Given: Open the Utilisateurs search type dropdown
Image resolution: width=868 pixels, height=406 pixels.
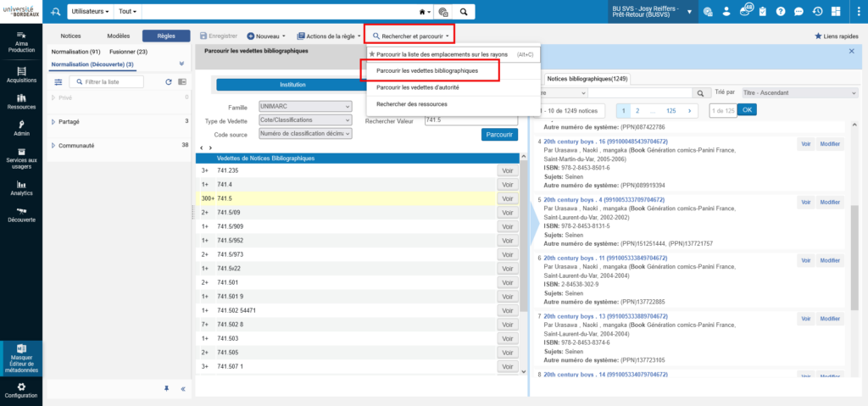Looking at the screenshot, I should [x=90, y=12].
